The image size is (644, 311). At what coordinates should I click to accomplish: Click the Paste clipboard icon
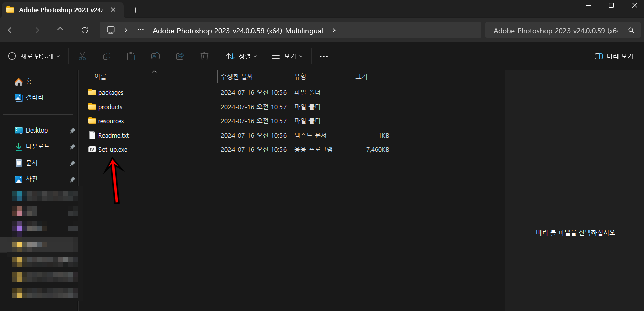pos(131,56)
